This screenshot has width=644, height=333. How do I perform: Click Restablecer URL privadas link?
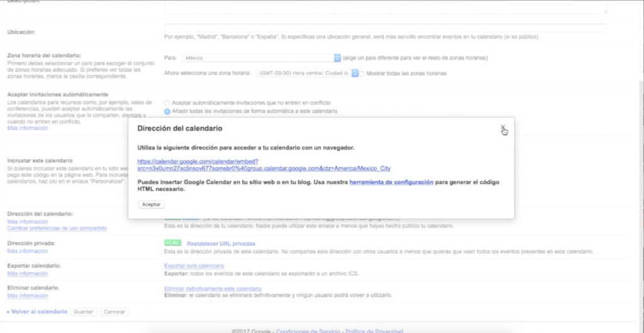pos(221,243)
